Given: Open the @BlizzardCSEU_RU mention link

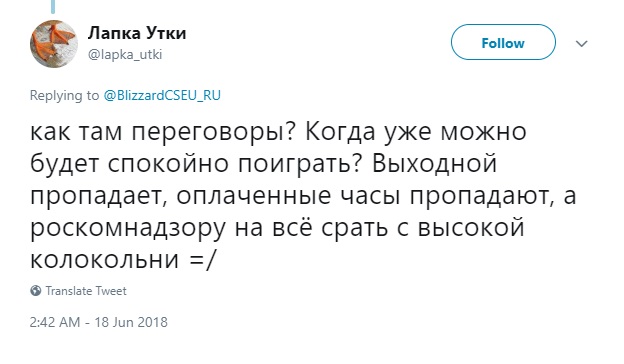Looking at the screenshot, I should [162, 95].
